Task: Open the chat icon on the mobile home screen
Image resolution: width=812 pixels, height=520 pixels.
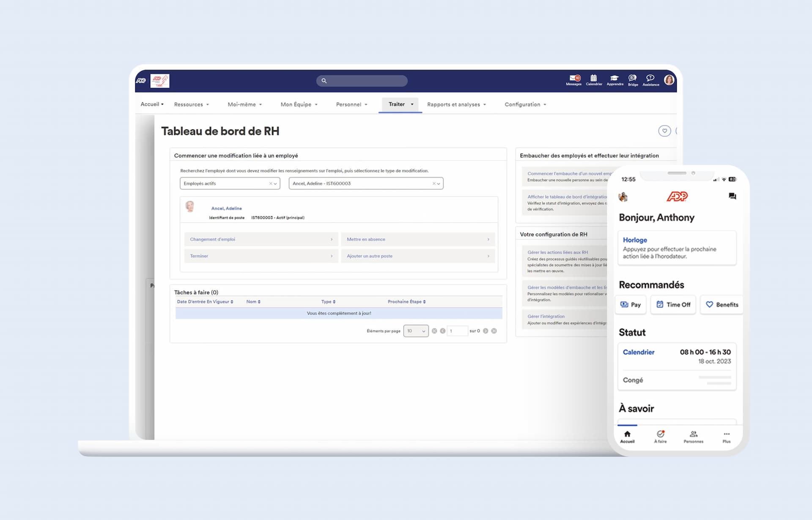Action: 732,196
